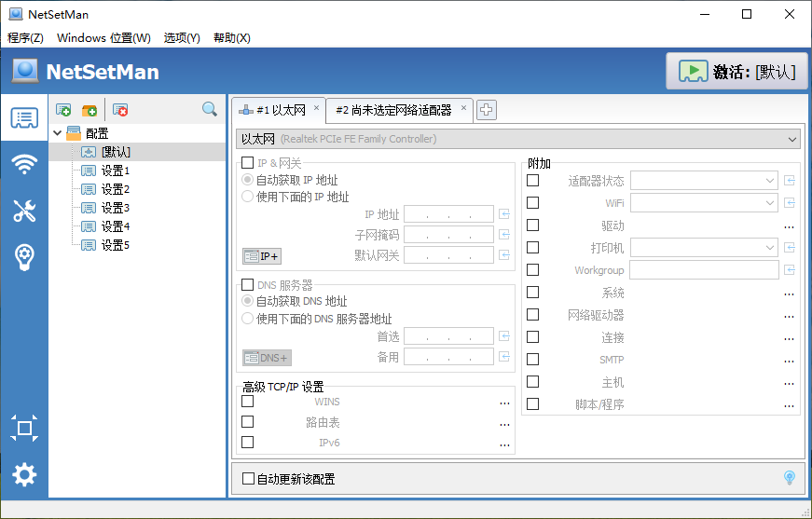Image resolution: width=812 pixels, height=519 pixels.
Task: Open 帮助(X) menu
Action: 232,38
